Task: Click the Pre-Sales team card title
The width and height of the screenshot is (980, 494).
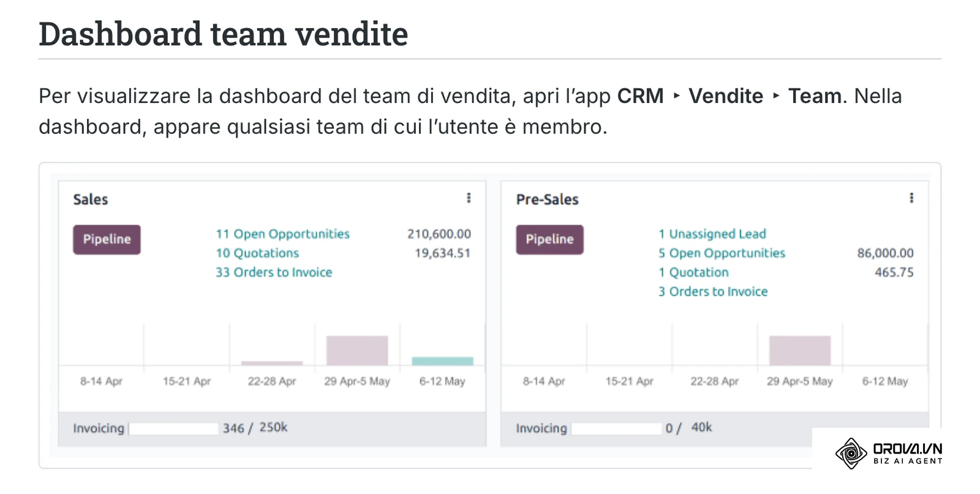Action: click(548, 199)
